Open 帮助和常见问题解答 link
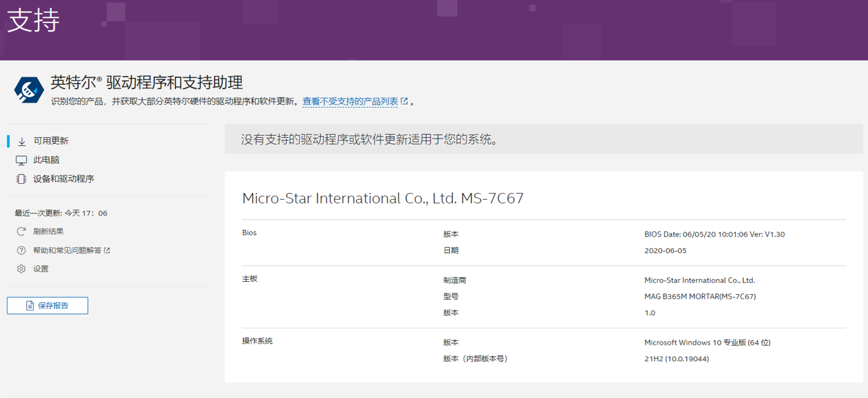868x398 pixels. click(68, 250)
